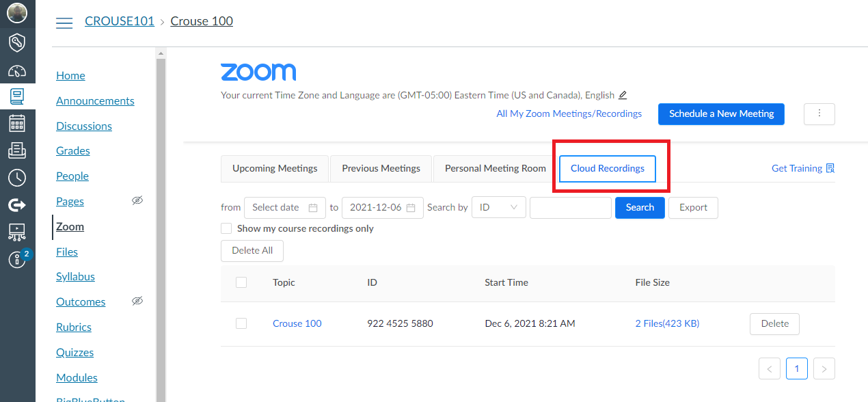Open Zoom in the course navigation
The image size is (868, 402).
click(x=70, y=226)
